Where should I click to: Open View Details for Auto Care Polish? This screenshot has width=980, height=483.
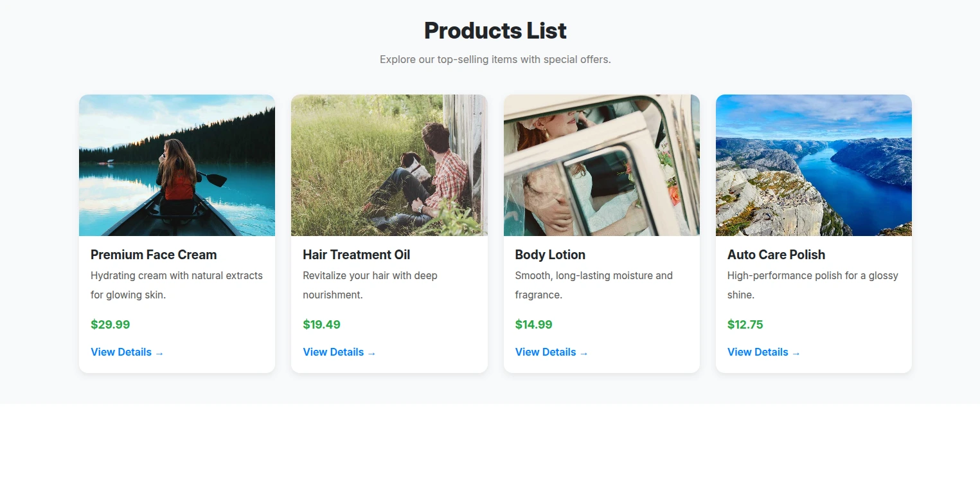point(758,352)
